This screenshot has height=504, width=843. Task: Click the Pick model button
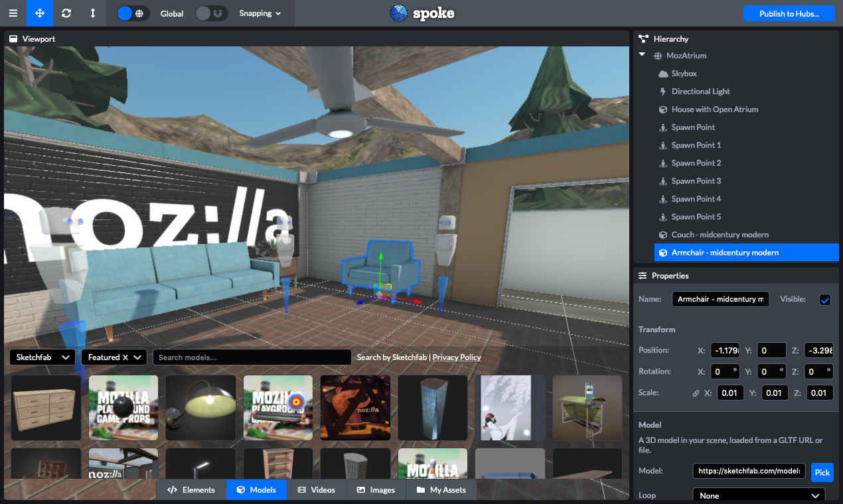pyautogui.click(x=822, y=473)
